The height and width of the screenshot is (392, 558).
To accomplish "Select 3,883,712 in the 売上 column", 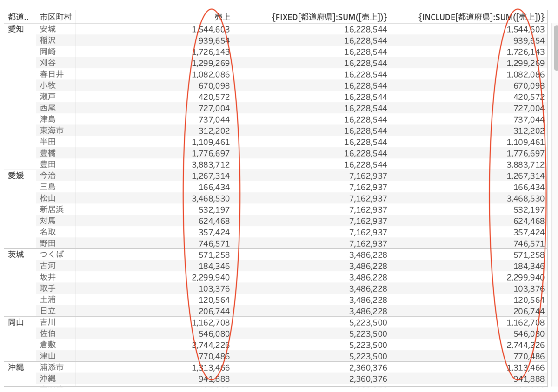I will pos(211,164).
